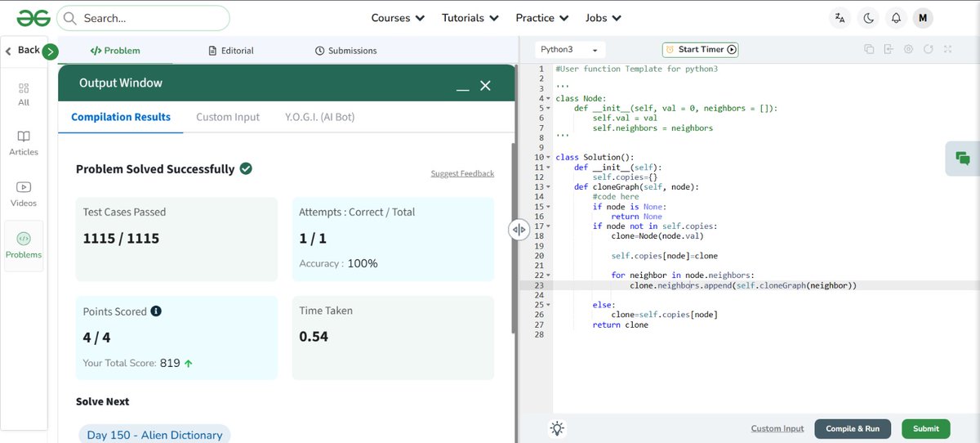Select the Custom Input tab

click(228, 117)
